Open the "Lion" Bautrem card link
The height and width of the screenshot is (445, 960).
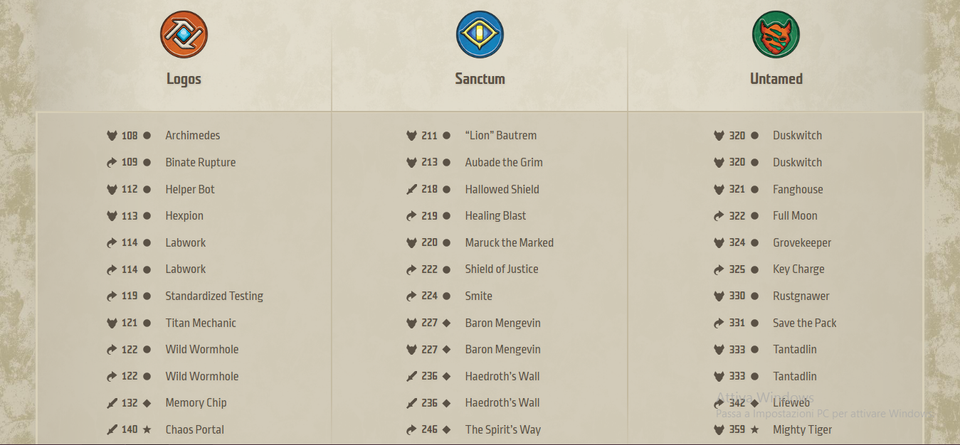point(500,136)
